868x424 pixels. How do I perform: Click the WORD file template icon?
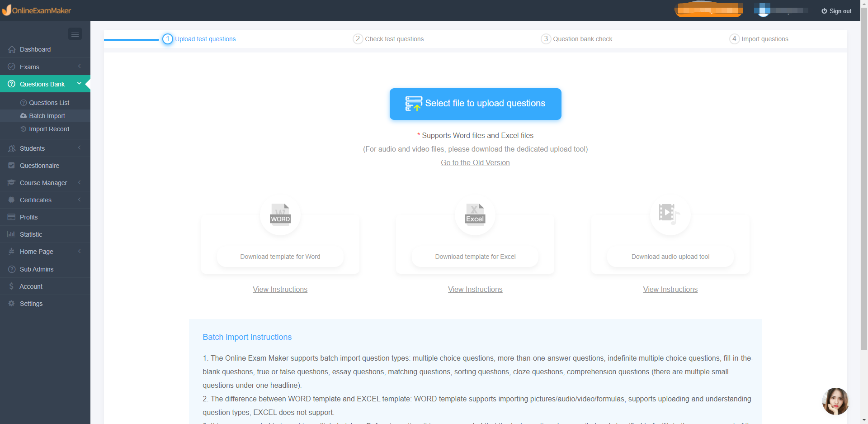point(280,214)
